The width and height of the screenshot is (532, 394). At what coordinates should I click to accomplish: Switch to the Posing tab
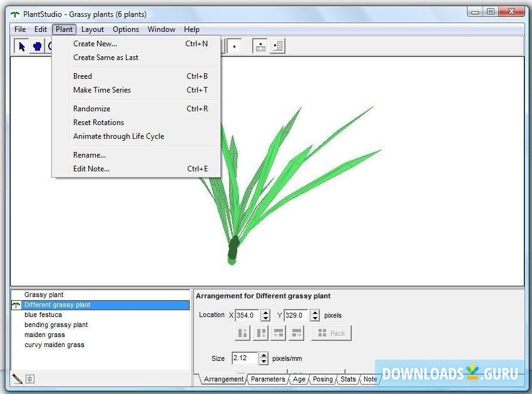tap(323, 379)
